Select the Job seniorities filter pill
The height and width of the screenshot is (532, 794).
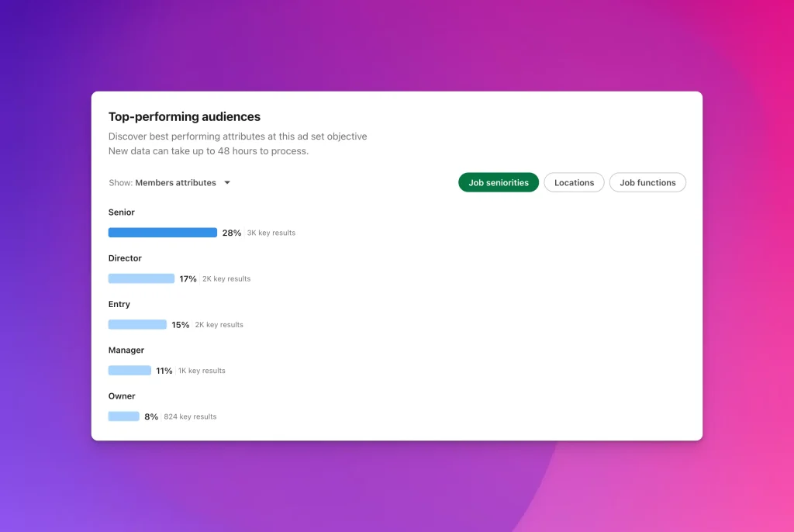(x=499, y=182)
